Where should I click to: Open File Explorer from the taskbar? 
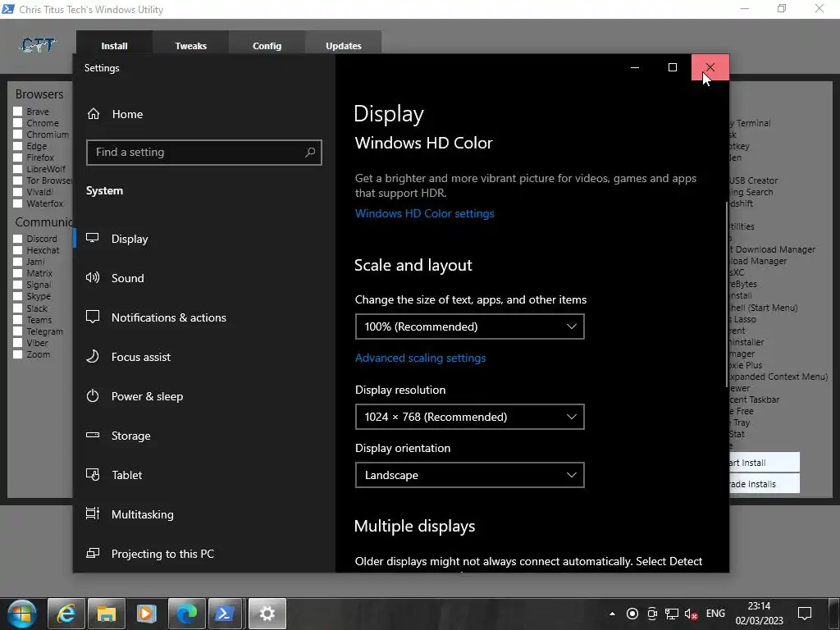click(x=106, y=614)
